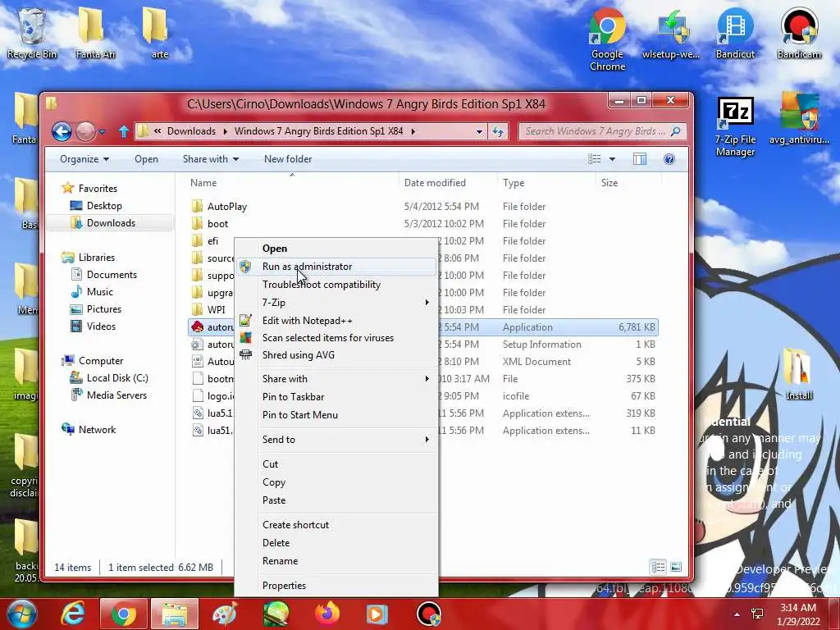Viewport: 840px width, 630px height.
Task: Switch to details view icon in status bar
Action: pyautogui.click(x=658, y=567)
